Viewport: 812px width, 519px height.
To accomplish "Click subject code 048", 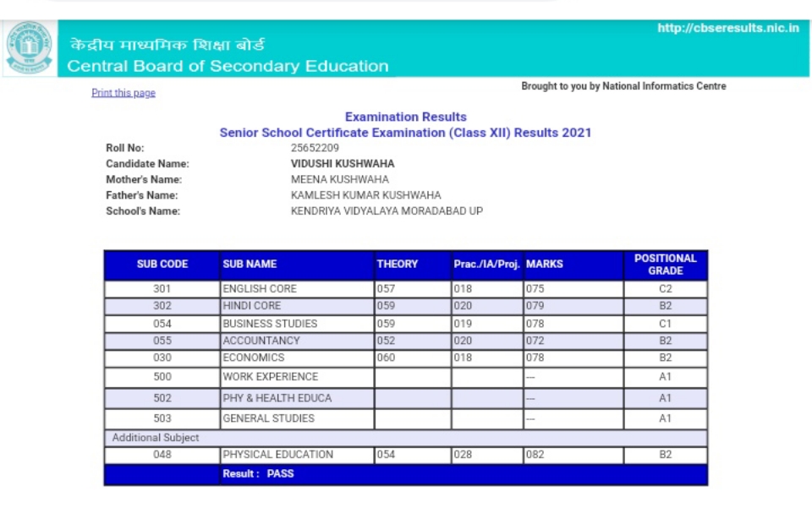I will click(x=162, y=454).
